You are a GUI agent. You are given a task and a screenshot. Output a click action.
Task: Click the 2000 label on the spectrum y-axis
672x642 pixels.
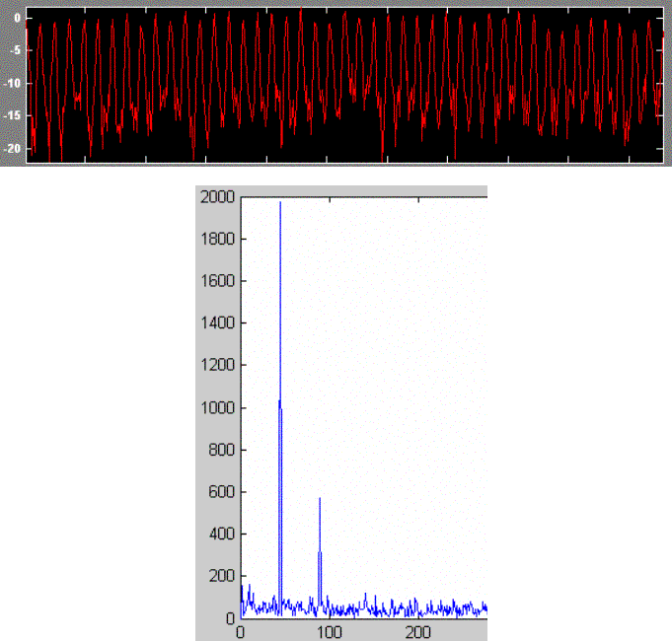point(218,197)
